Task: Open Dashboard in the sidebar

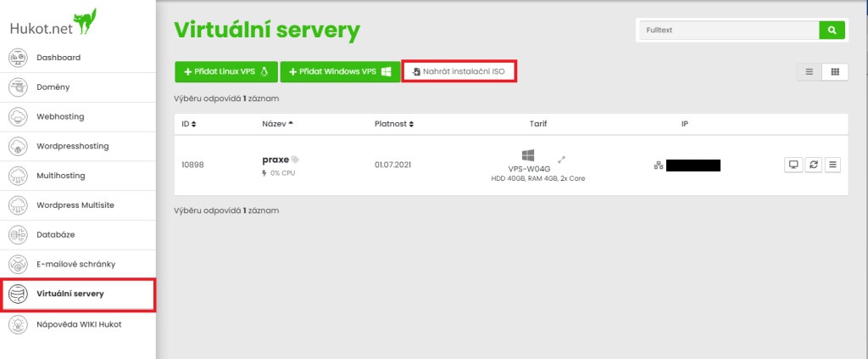Action: point(58,58)
